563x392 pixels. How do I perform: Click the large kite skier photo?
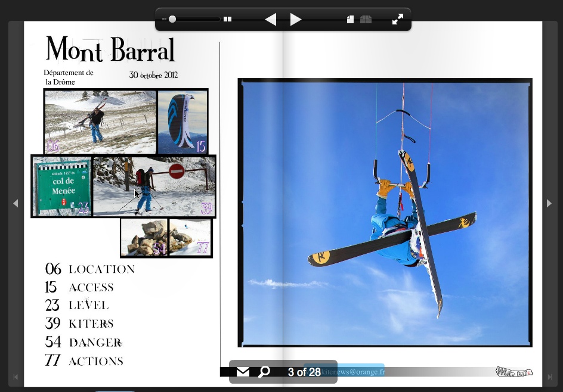pos(385,213)
